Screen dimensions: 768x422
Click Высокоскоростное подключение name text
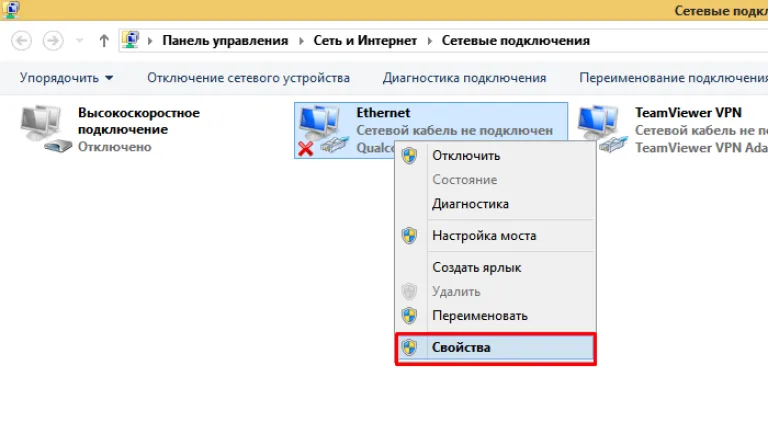pyautogui.click(x=139, y=121)
